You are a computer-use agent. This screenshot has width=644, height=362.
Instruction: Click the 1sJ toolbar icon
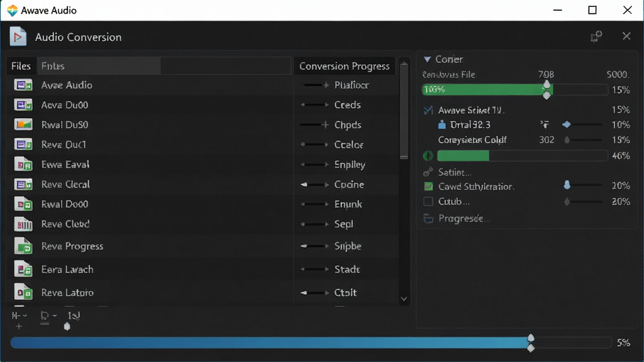click(74, 315)
